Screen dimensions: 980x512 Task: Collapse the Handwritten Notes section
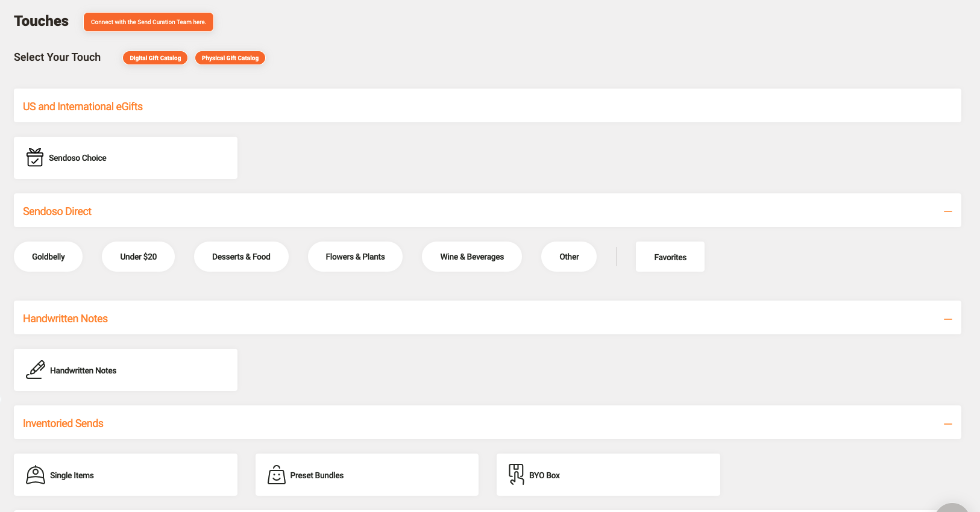(947, 319)
